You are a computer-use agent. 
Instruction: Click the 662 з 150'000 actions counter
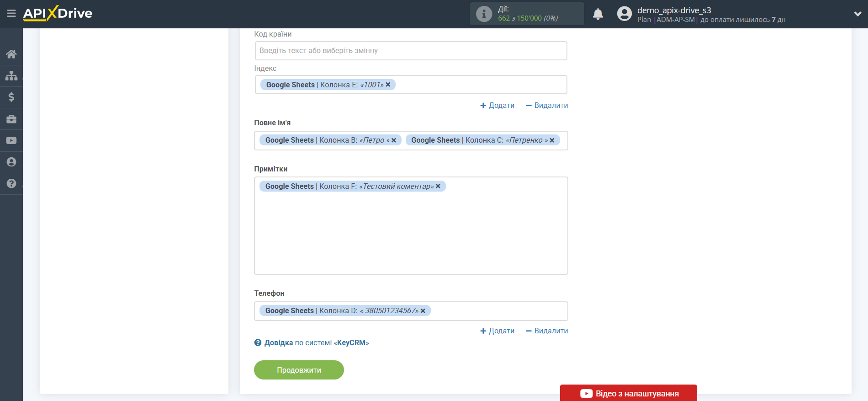(x=528, y=18)
